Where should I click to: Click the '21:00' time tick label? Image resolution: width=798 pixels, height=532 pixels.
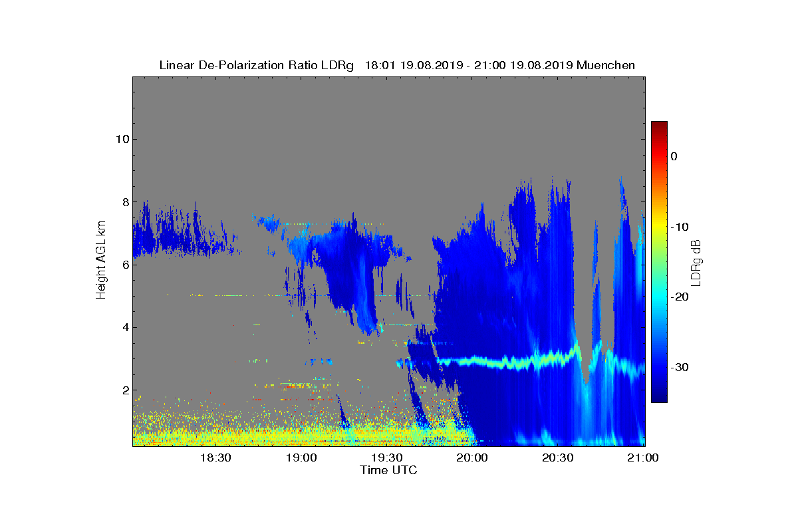643,458
